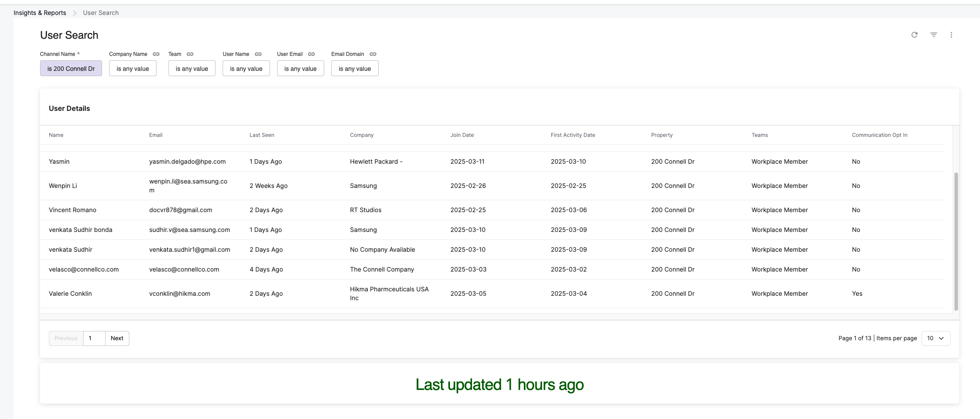Image resolution: width=980 pixels, height=419 pixels.
Task: Open the User Name filter value
Action: [x=246, y=68]
